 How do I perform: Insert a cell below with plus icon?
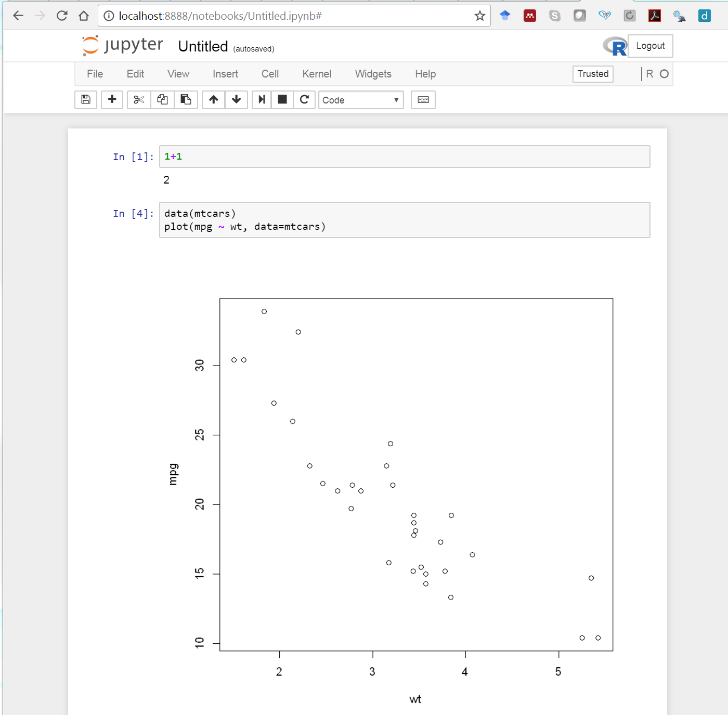[112, 100]
